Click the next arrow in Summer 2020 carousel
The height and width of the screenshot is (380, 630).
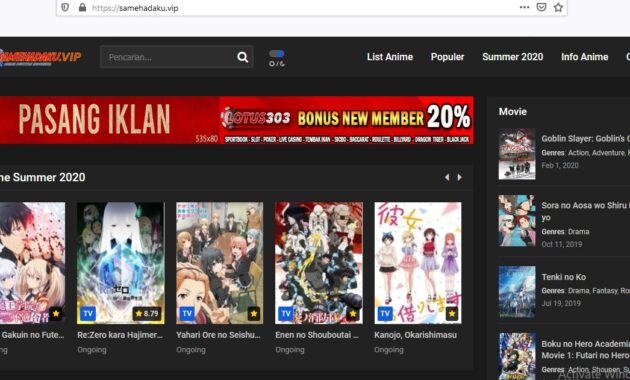460,177
